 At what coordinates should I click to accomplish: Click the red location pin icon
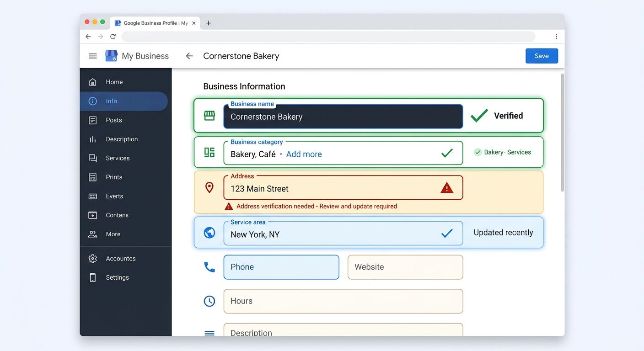pyautogui.click(x=209, y=187)
